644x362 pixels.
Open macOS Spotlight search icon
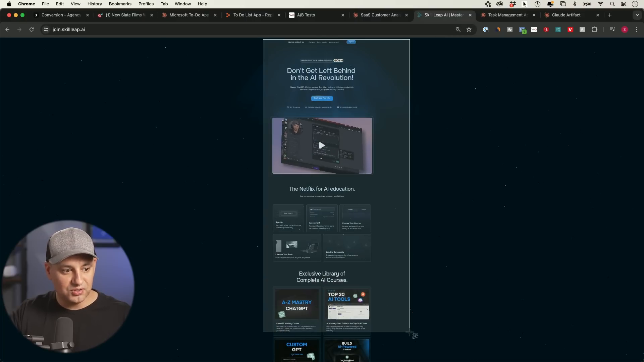[x=612, y=4]
